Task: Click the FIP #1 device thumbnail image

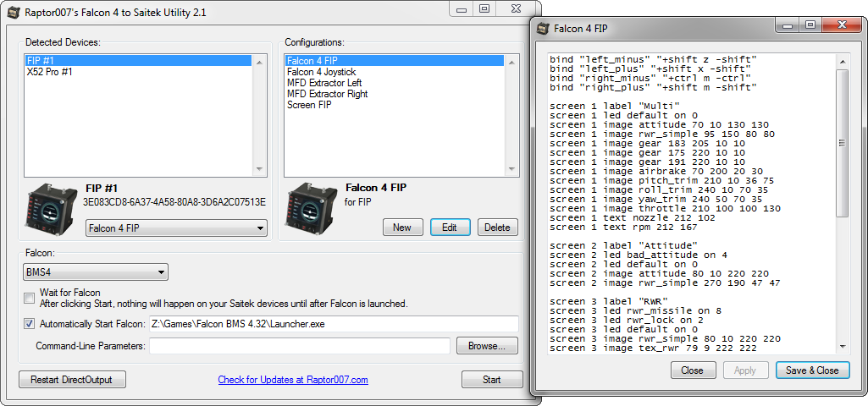Action: click(x=52, y=208)
